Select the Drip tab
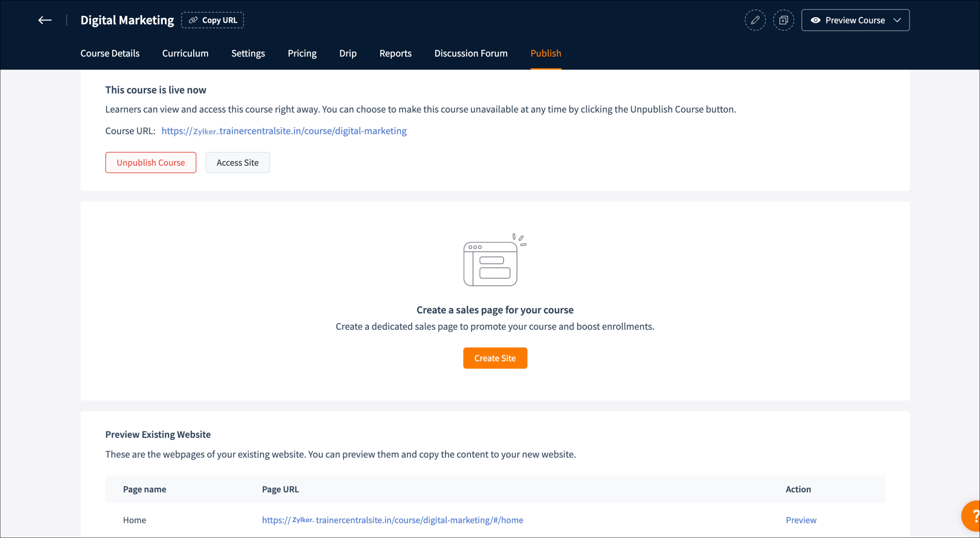 pos(348,53)
